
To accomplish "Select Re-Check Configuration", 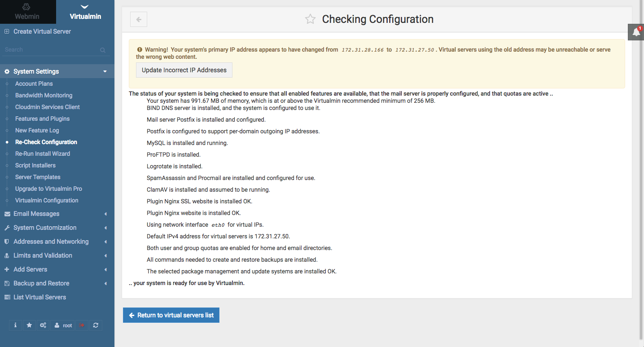I will (x=46, y=142).
